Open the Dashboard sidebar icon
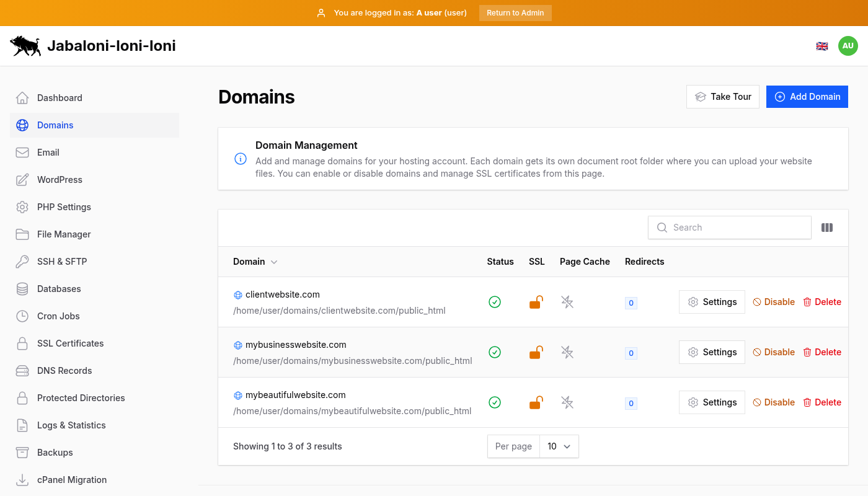Image resolution: width=868 pixels, height=496 pixels. (x=22, y=97)
